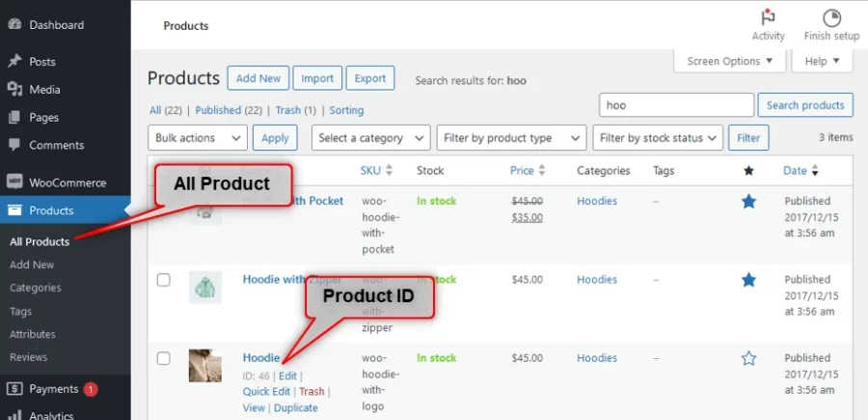Viewport: 868px width, 420px height.
Task: Click the Featured star column header
Action: point(748,171)
